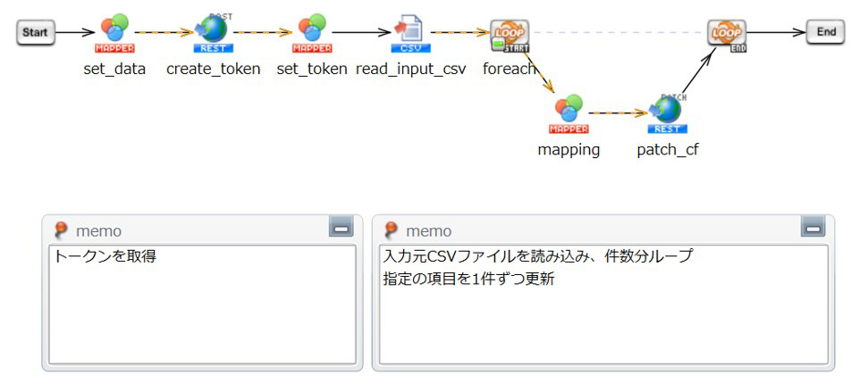Select the set_token mapper icon
This screenshot has width=868, height=392.
tap(312, 33)
